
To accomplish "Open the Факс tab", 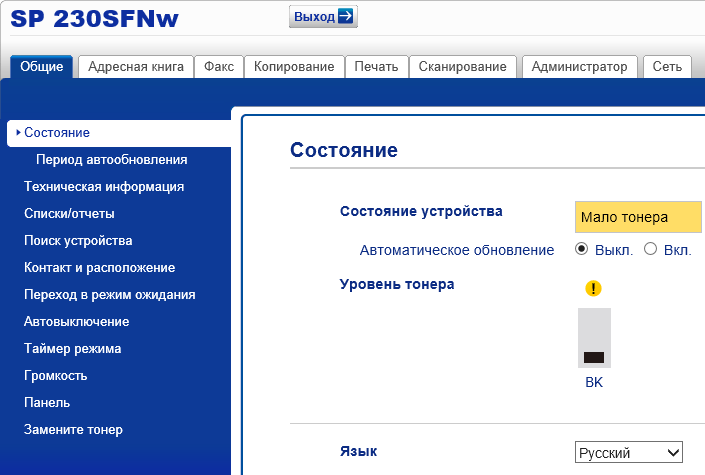I will click(219, 67).
